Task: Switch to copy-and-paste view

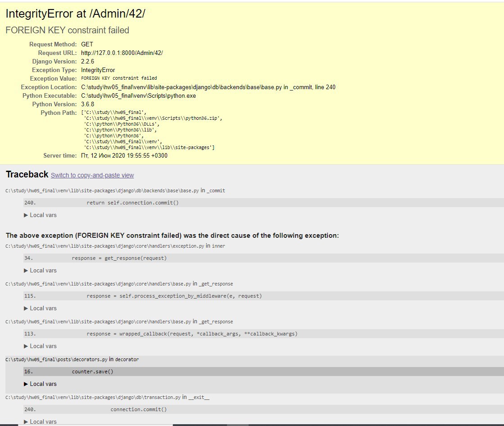Action: pos(92,175)
